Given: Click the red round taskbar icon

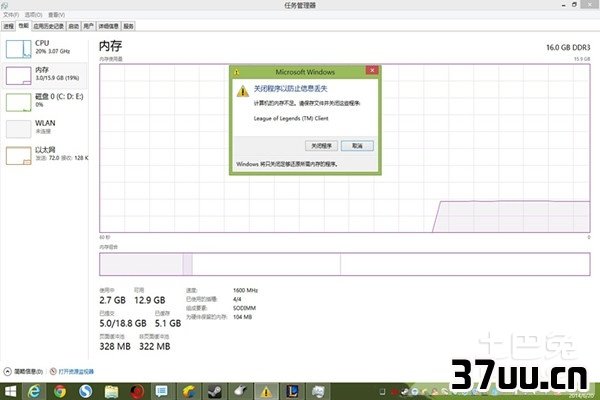Looking at the screenshot, I should (x=137, y=392).
